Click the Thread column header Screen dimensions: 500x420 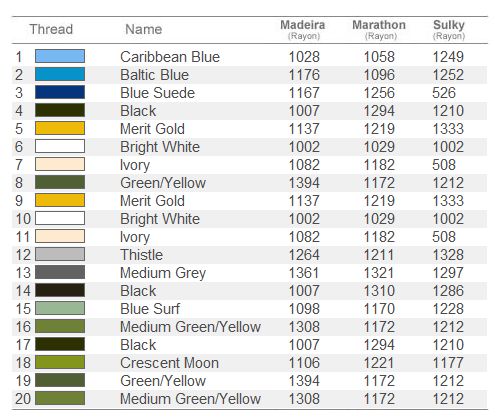51,29
